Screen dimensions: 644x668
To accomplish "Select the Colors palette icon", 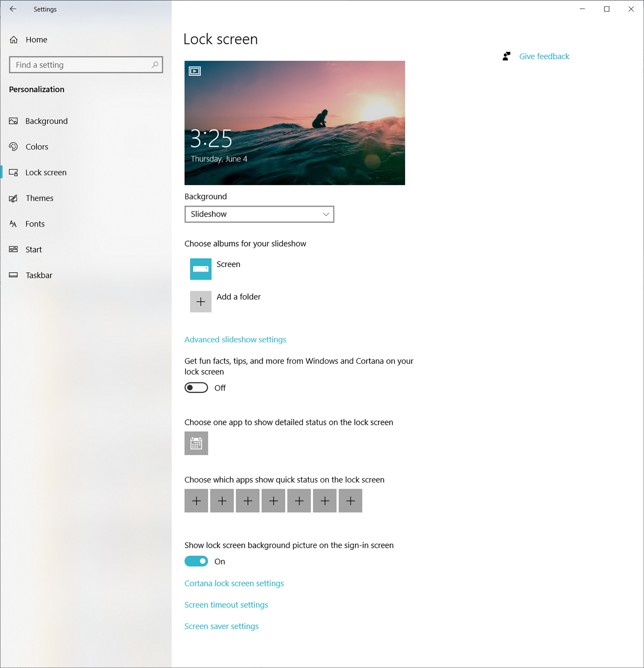I will 13,147.
